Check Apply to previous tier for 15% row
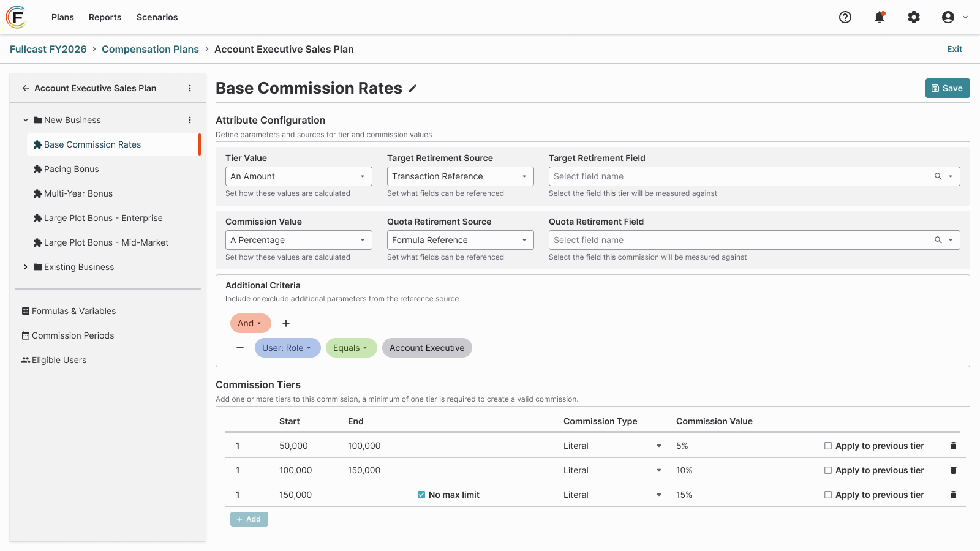Viewport: 980px width, 551px height. point(828,495)
